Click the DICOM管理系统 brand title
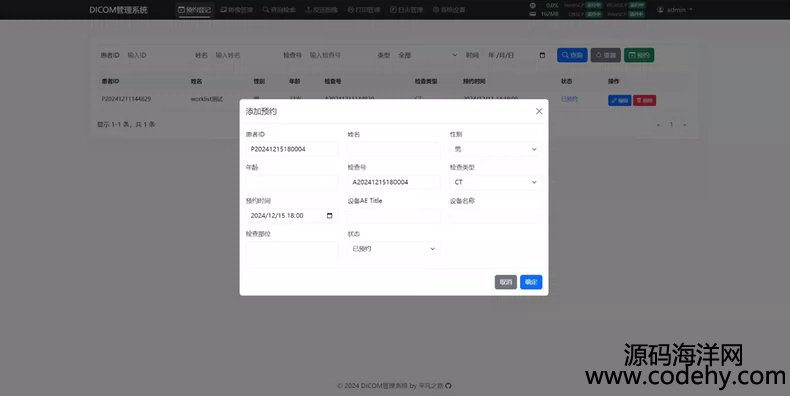This screenshot has height=396, width=790. pyautogui.click(x=118, y=10)
